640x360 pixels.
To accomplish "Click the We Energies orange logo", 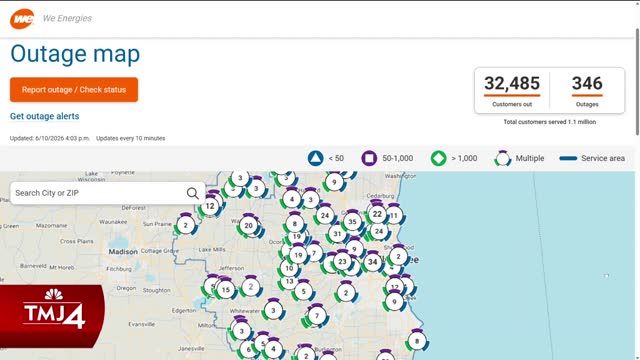I will pyautogui.click(x=22, y=19).
